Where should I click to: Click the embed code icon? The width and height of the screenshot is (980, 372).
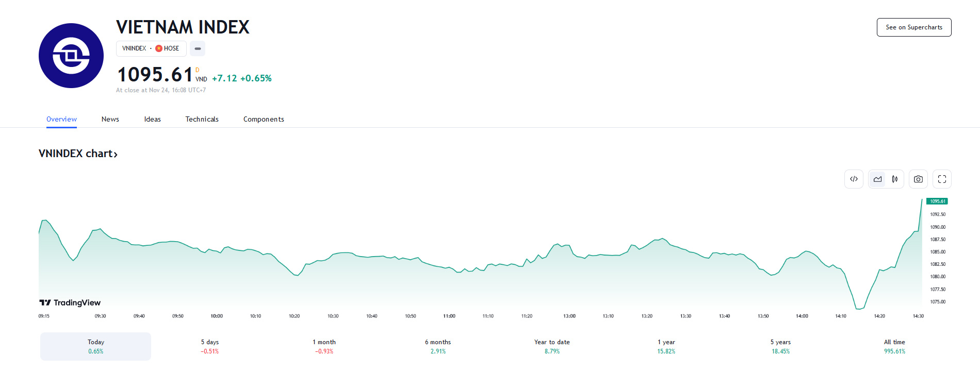click(854, 179)
